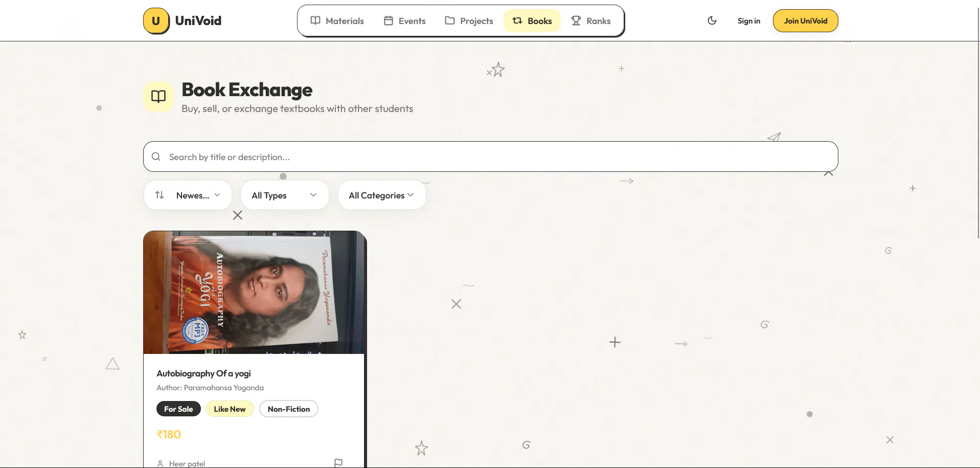This screenshot has height=468, width=980.
Task: Click the Sign in link
Action: (x=749, y=21)
